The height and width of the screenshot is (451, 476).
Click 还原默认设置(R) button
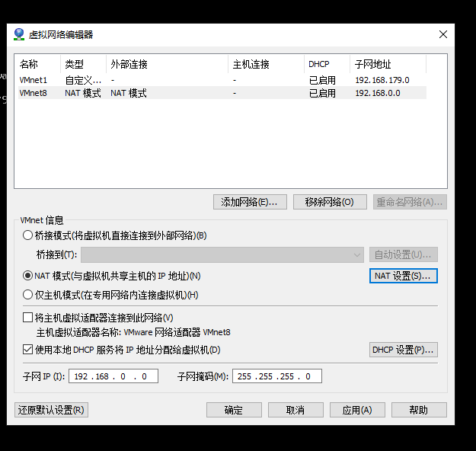coord(51,410)
